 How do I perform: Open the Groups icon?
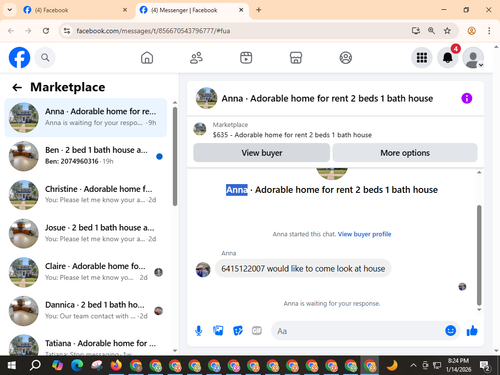pos(346,58)
